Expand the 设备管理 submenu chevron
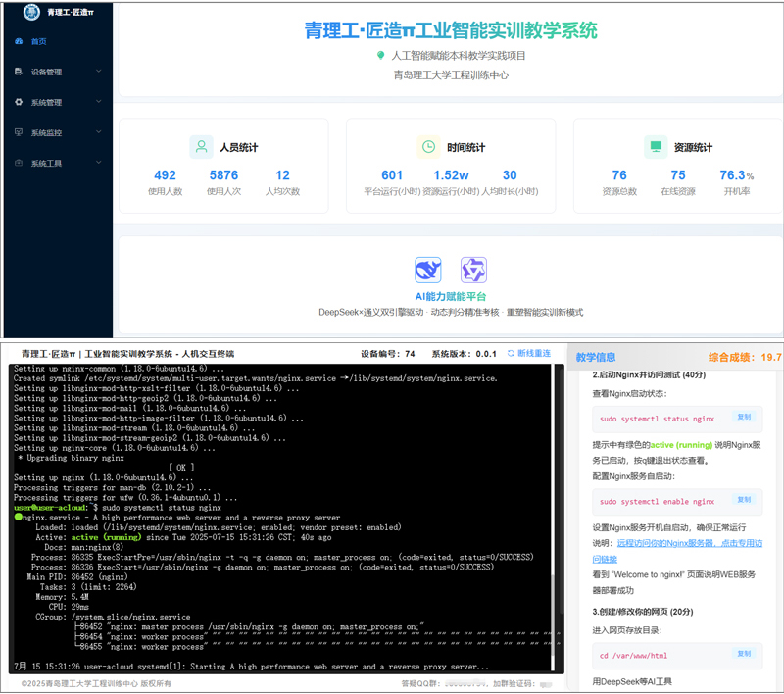The height and width of the screenshot is (694, 784). pos(99,72)
